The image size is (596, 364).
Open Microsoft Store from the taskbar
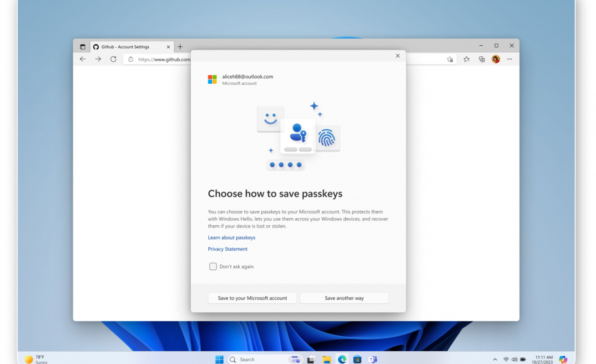click(x=357, y=359)
